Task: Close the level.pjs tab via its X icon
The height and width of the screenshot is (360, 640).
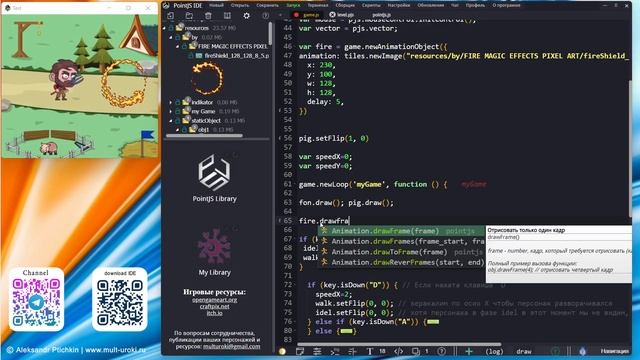Action: pos(332,15)
